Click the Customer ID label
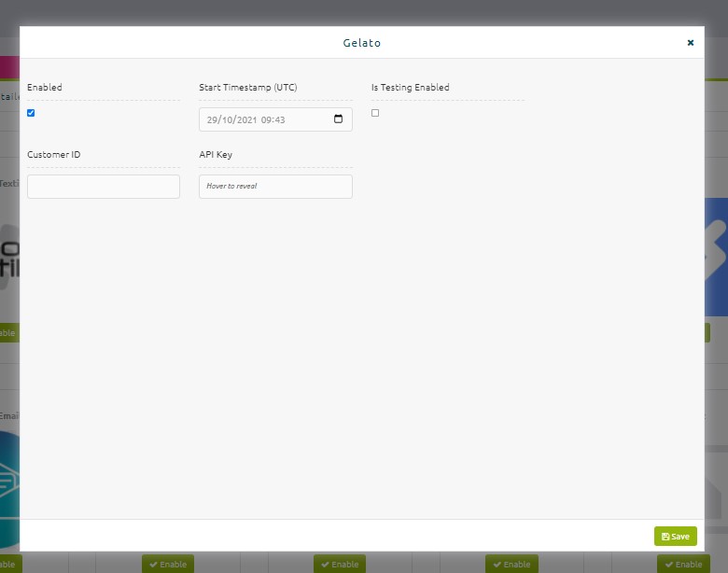Image resolution: width=728 pixels, height=573 pixels. pyautogui.click(x=54, y=155)
